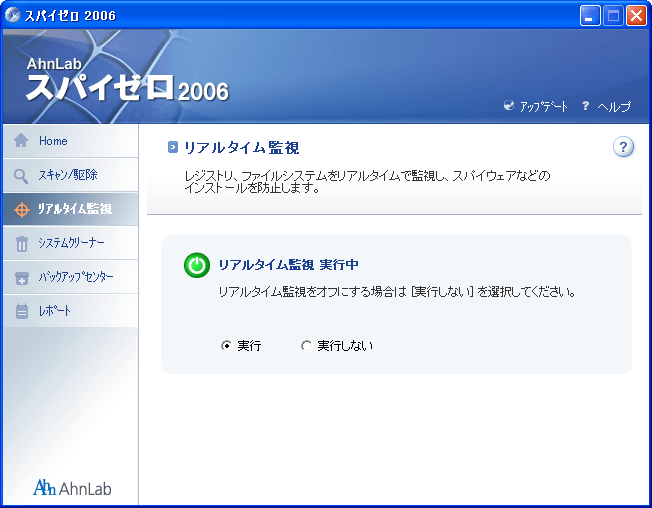Click the magnifier icon for スキャン/駆除
Screen dimensions: 652x508
tap(21, 176)
